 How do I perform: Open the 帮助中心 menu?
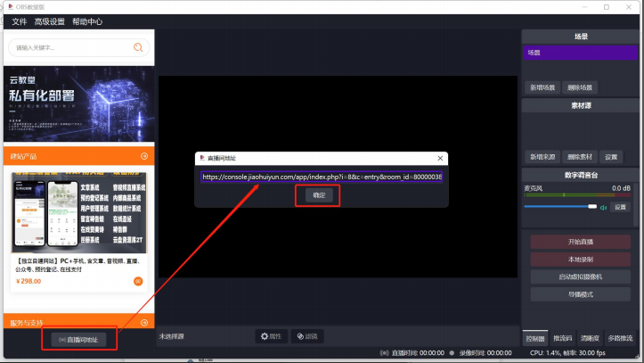87,21
